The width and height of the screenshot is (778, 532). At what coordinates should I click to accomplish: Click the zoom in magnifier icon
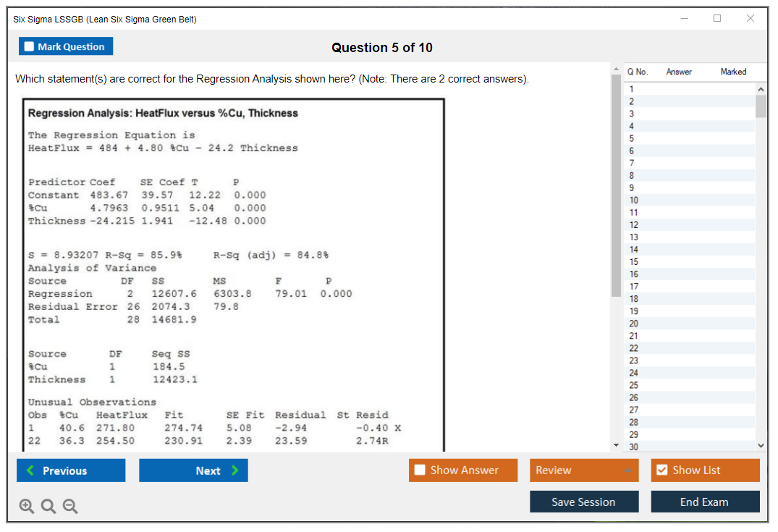(26, 507)
